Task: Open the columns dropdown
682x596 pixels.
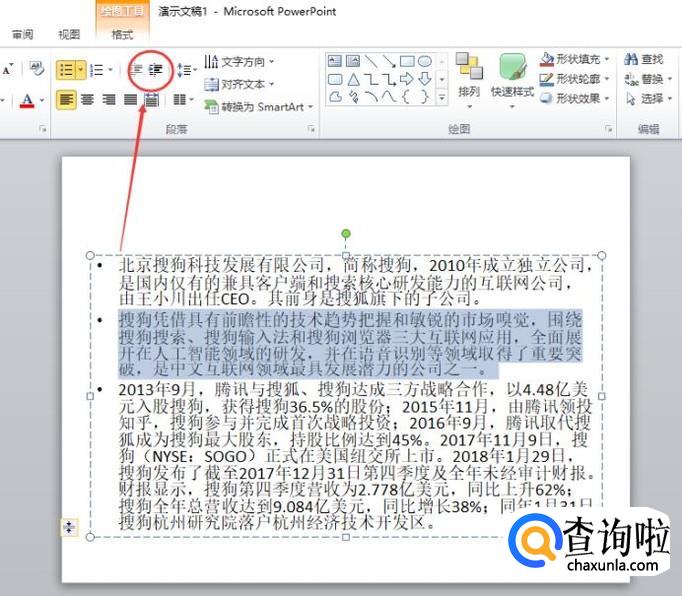Action: tap(184, 100)
